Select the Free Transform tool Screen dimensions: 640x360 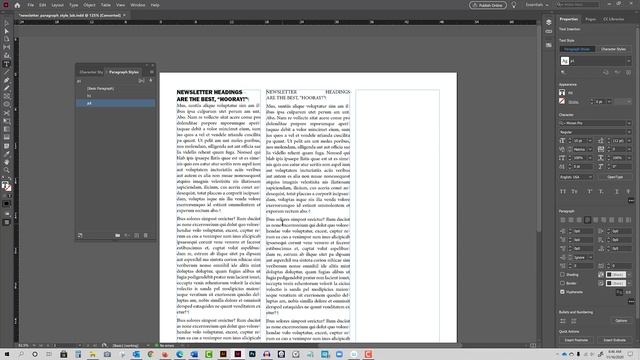[7, 121]
